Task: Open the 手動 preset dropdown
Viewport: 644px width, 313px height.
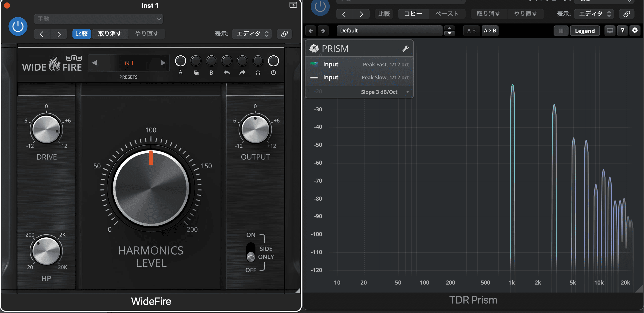Action: pyautogui.click(x=98, y=19)
